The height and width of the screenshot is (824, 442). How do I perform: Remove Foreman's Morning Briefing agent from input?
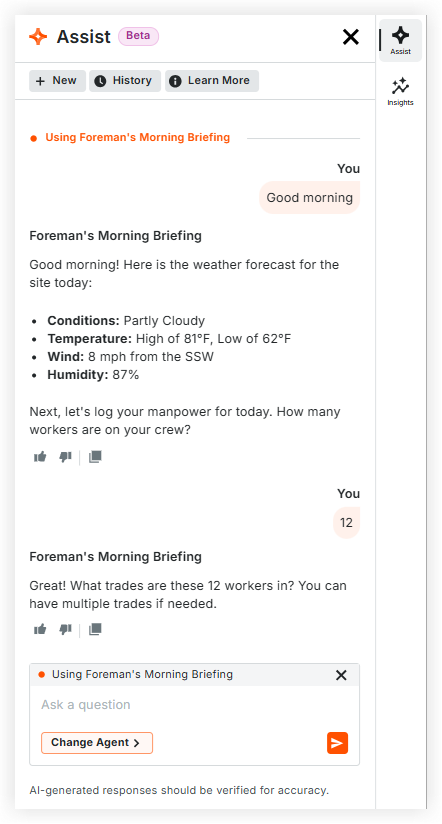pos(341,675)
